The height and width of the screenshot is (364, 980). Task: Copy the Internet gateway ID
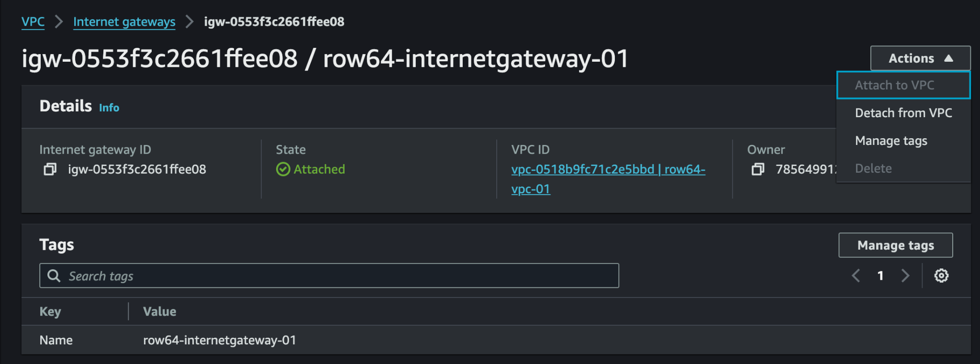click(x=50, y=169)
